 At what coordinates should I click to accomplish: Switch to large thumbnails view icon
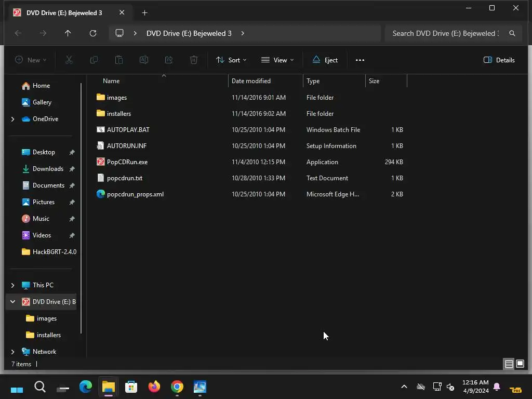520,364
